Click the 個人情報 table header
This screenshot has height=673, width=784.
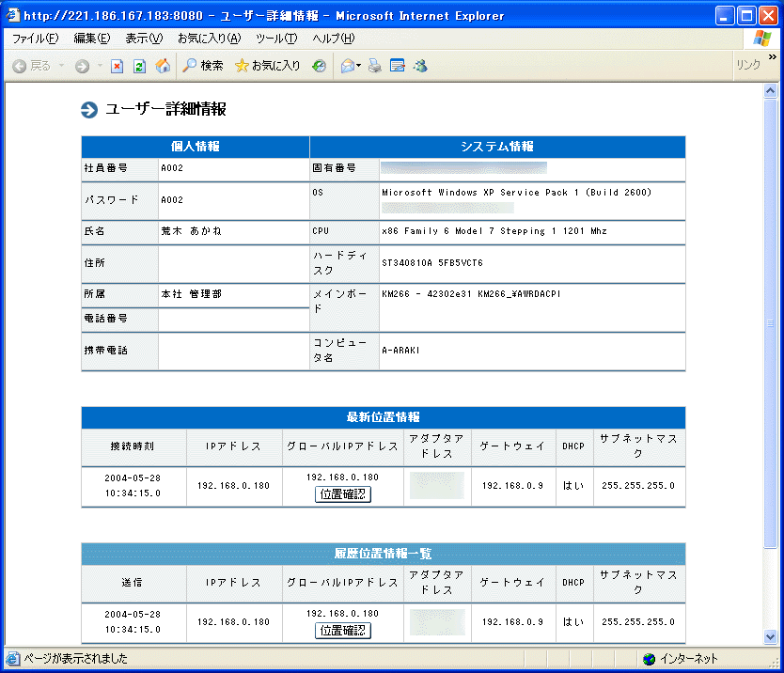click(x=196, y=147)
